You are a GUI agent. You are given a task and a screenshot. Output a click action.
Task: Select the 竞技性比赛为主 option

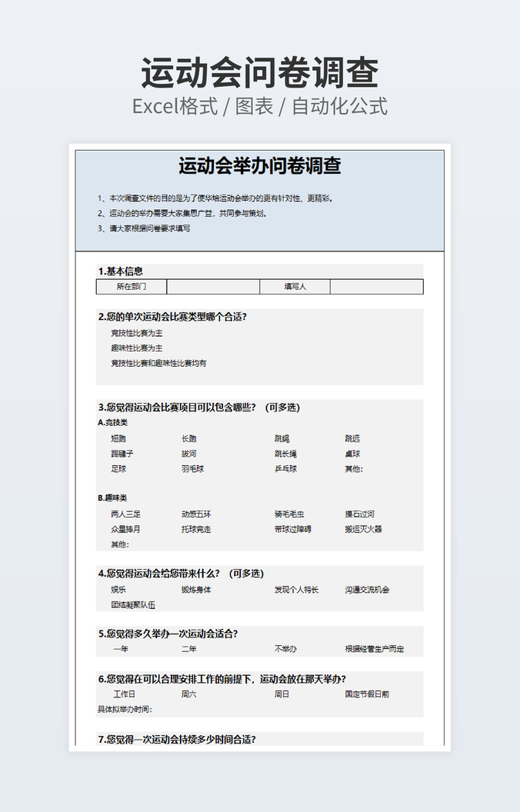click(x=137, y=333)
